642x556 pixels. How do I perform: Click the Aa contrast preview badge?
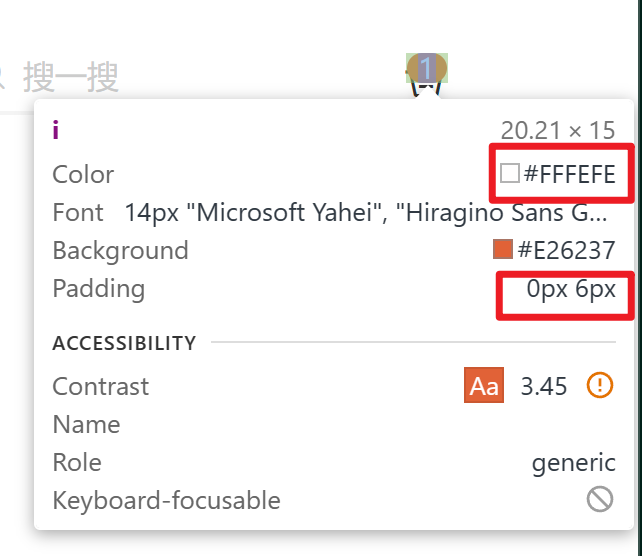tap(484, 386)
